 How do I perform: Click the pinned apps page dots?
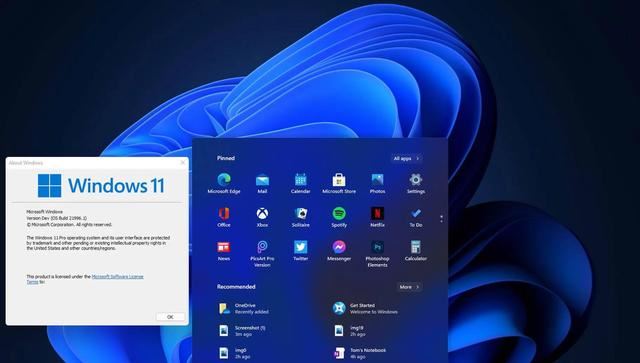click(x=441, y=218)
